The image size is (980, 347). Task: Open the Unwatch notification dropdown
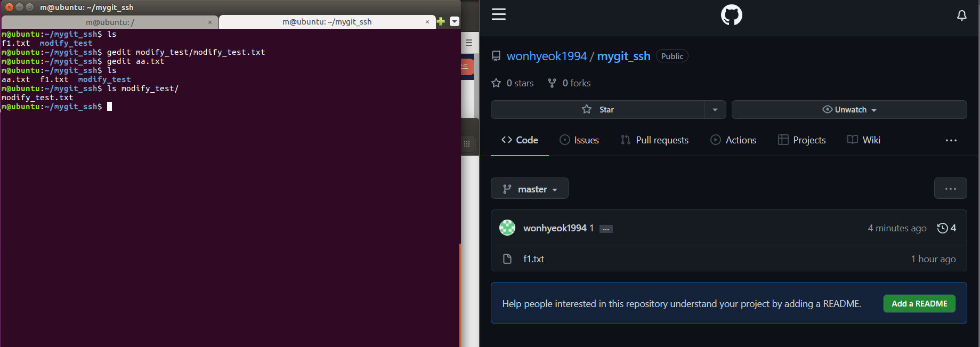(849, 109)
